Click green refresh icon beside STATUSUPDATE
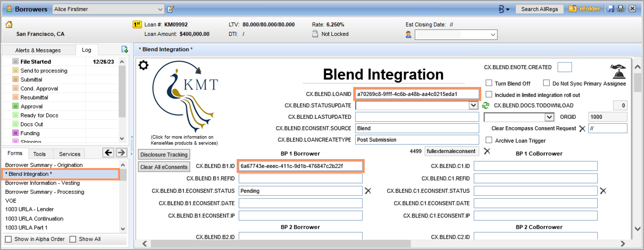 point(486,105)
